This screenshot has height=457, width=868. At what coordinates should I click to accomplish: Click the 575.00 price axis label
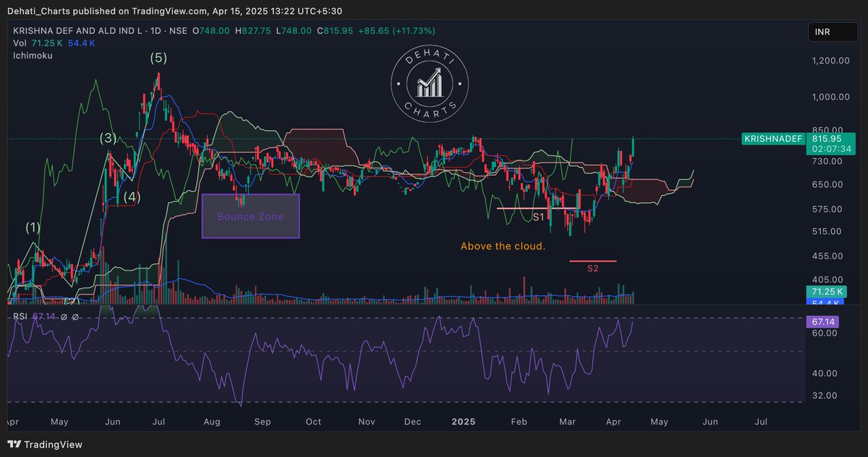[827, 210]
